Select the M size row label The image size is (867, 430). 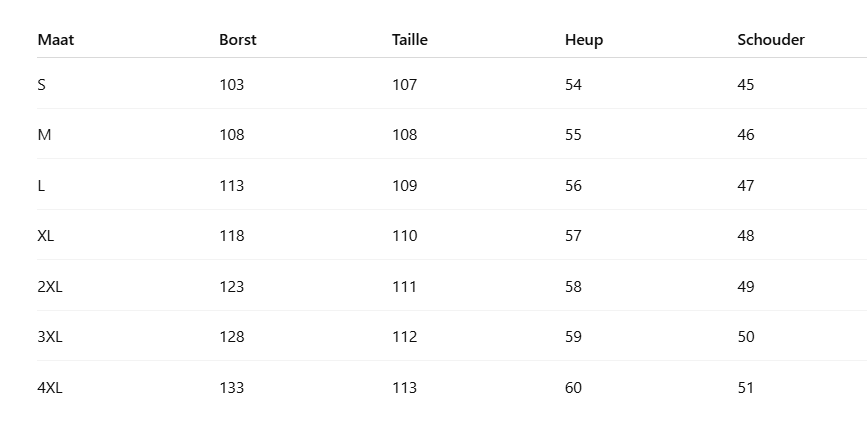point(44,135)
